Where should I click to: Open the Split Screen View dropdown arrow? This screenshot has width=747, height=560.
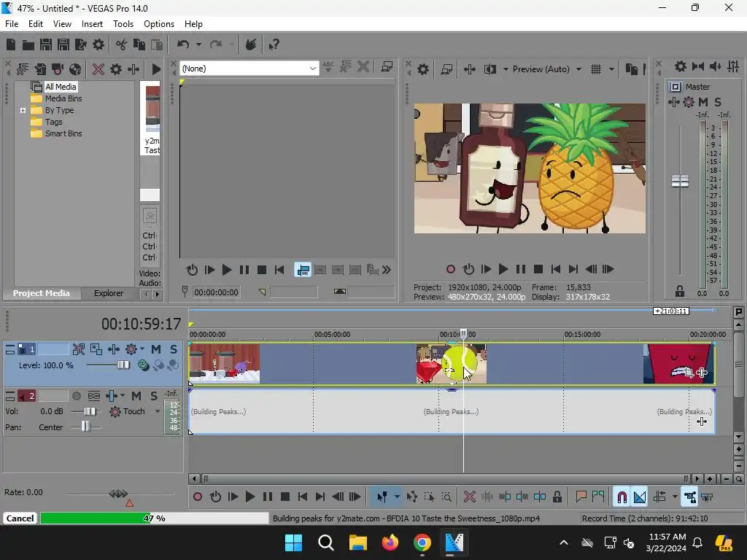[x=506, y=69]
